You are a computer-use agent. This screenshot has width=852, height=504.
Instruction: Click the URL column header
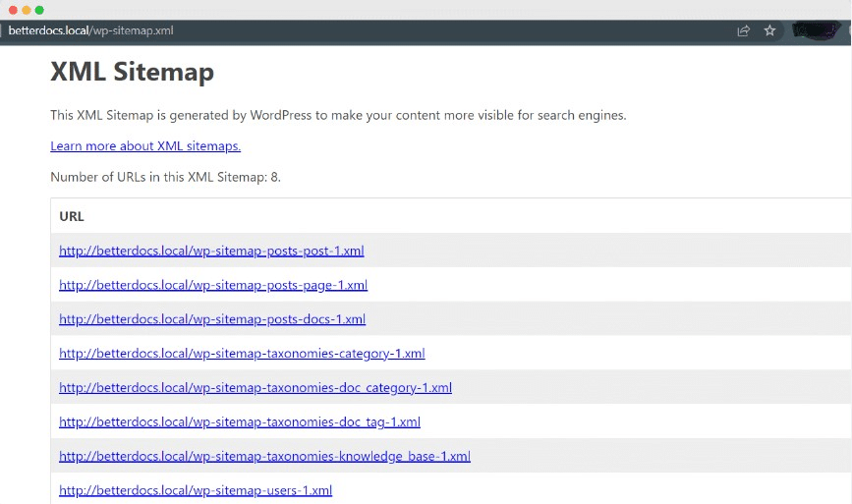coord(72,216)
